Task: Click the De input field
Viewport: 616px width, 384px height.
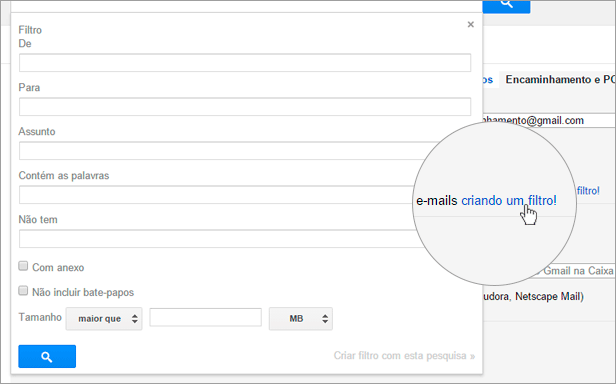Action: click(245, 63)
